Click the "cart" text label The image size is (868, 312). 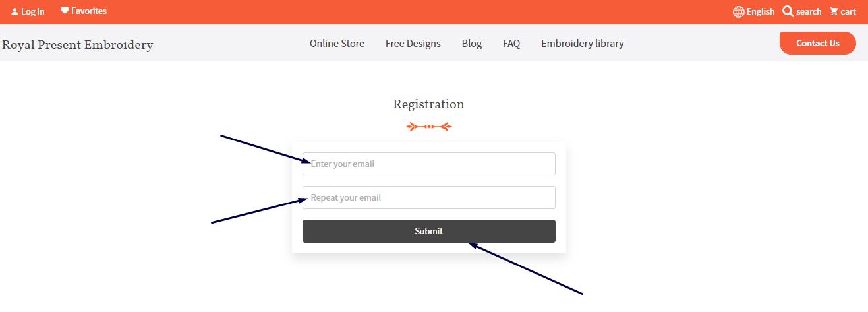pos(848,11)
